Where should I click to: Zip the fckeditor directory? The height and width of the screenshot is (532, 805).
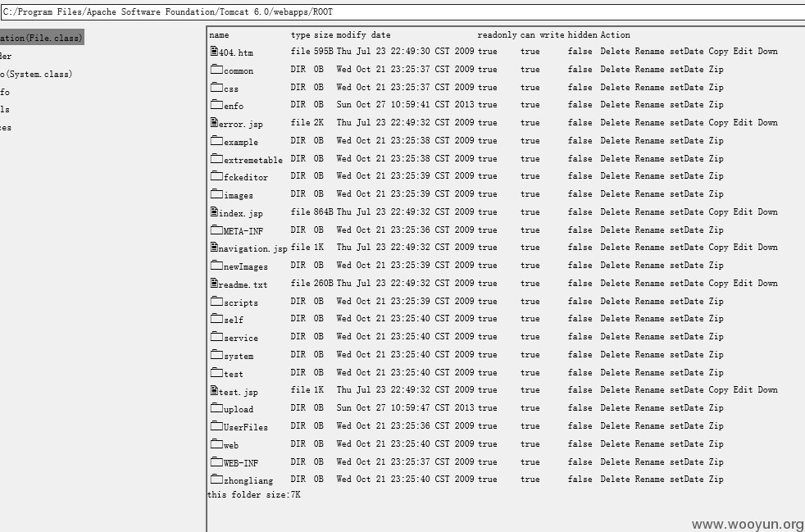[716, 176]
